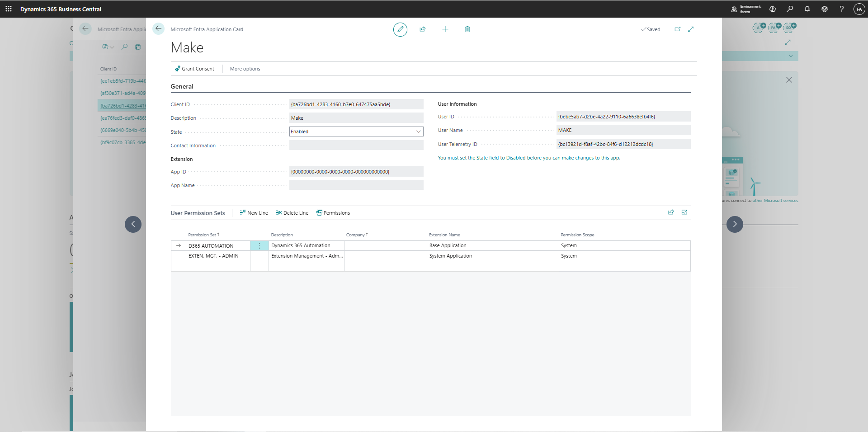This screenshot has width=868, height=432.
Task: Click the Environment globe icon
Action: point(734,9)
